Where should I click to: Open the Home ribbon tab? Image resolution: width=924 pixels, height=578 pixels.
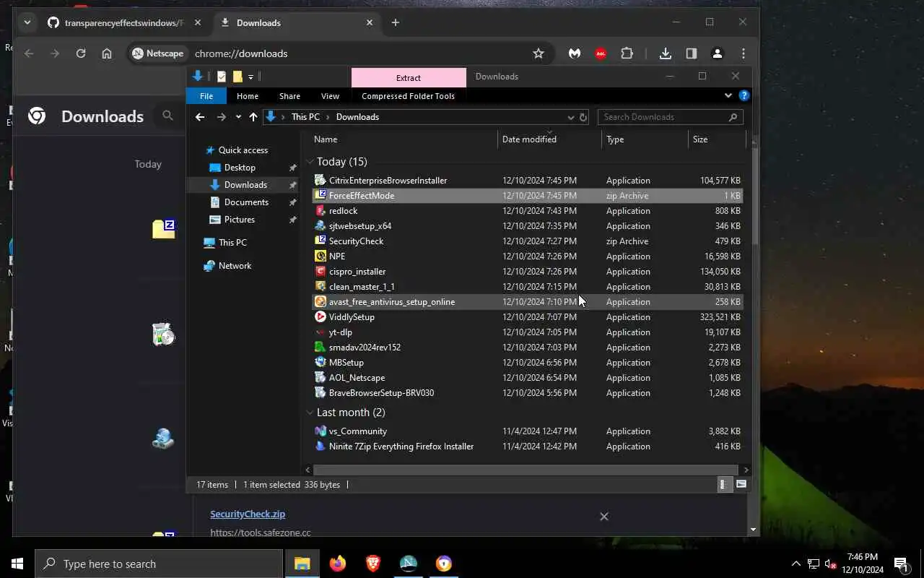tap(248, 96)
